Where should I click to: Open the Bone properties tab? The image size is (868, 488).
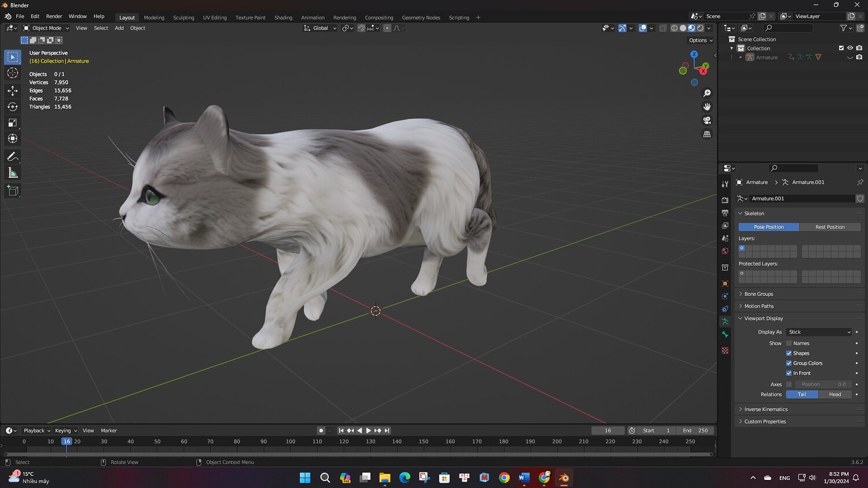click(x=725, y=335)
